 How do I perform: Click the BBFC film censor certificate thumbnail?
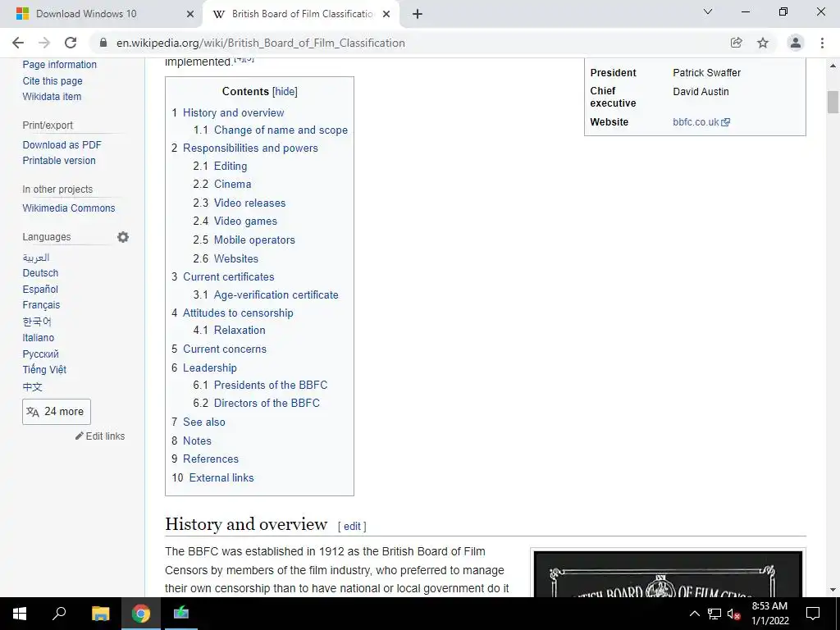[668, 573]
